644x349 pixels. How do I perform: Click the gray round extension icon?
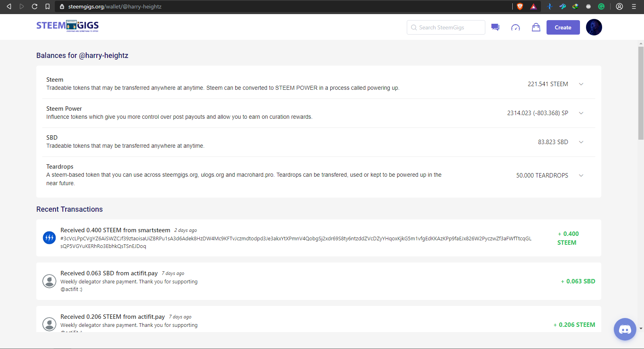pyautogui.click(x=588, y=6)
